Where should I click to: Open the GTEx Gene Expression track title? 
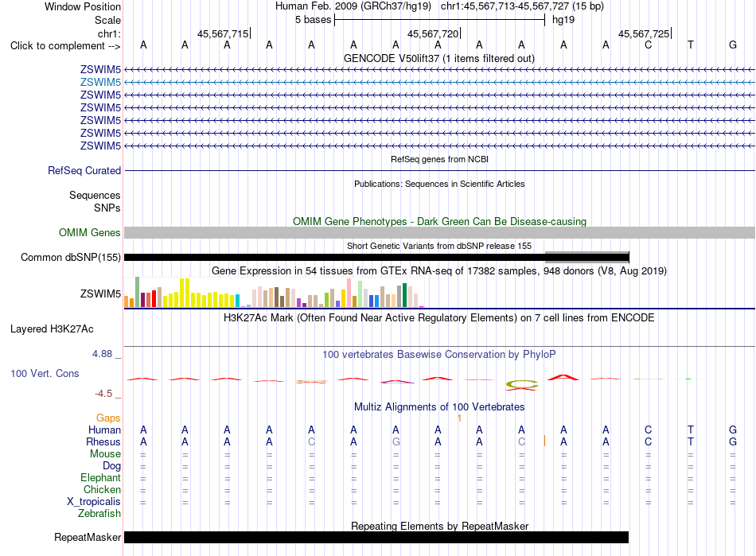(439, 270)
